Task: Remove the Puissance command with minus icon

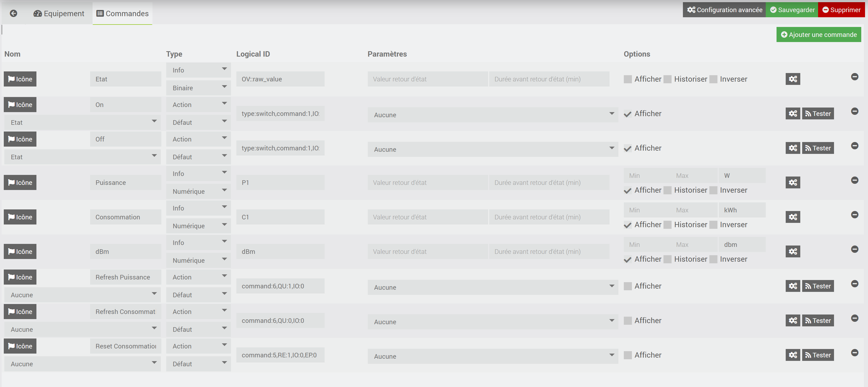Action: coord(855,180)
